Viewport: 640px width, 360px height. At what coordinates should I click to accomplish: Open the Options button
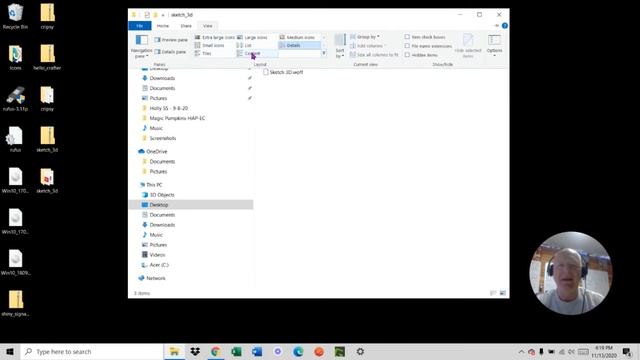(494, 45)
